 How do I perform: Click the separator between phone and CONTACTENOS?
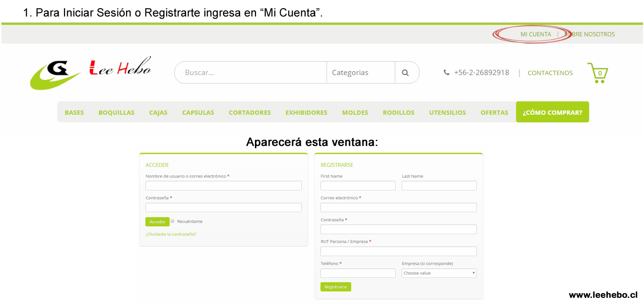519,73
